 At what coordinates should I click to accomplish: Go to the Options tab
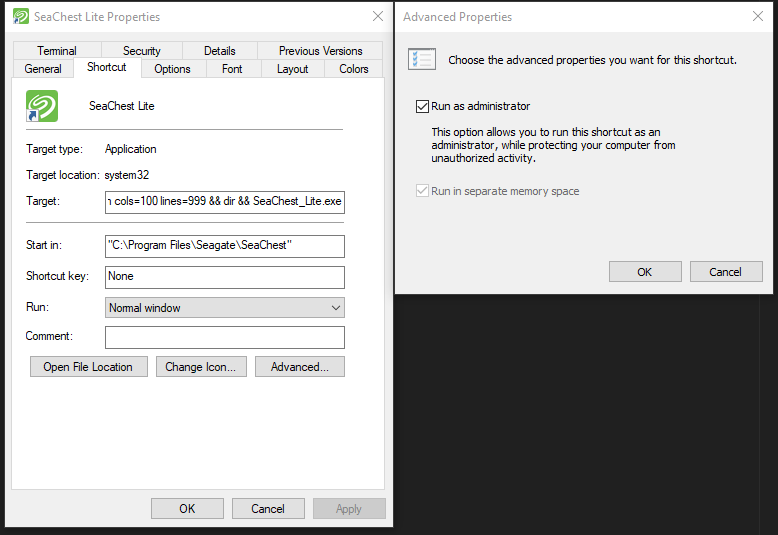coord(172,68)
